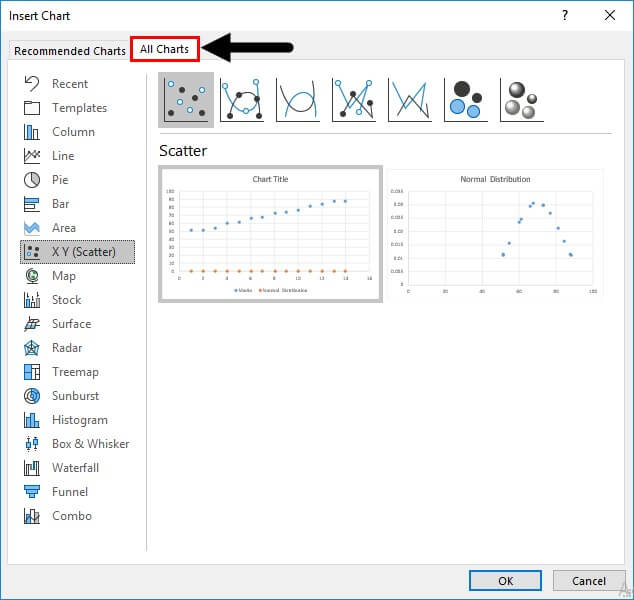Select Templates in chart type list
This screenshot has width=634, height=600.
80,108
